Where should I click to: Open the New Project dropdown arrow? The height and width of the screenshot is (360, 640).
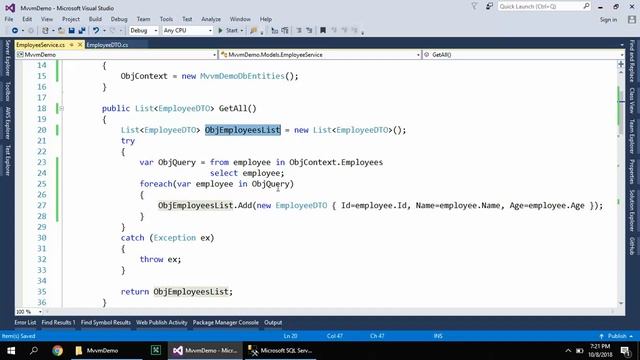point(53,31)
